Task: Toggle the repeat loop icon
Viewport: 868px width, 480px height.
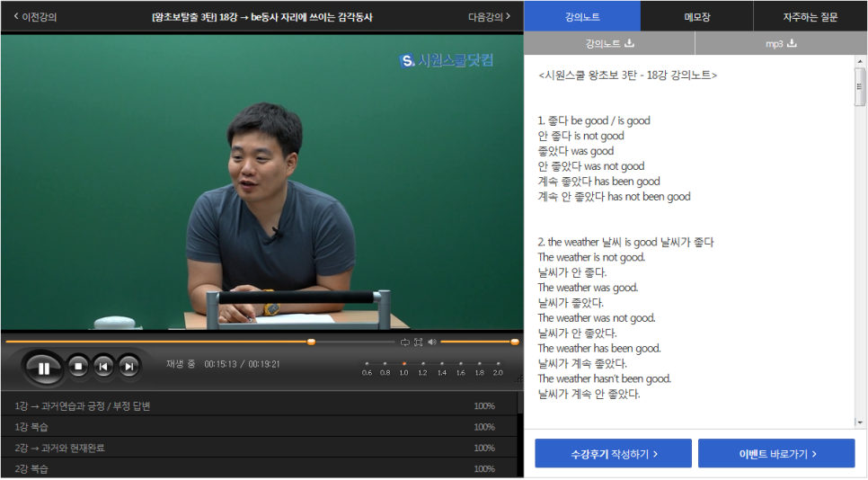Action: (x=404, y=342)
